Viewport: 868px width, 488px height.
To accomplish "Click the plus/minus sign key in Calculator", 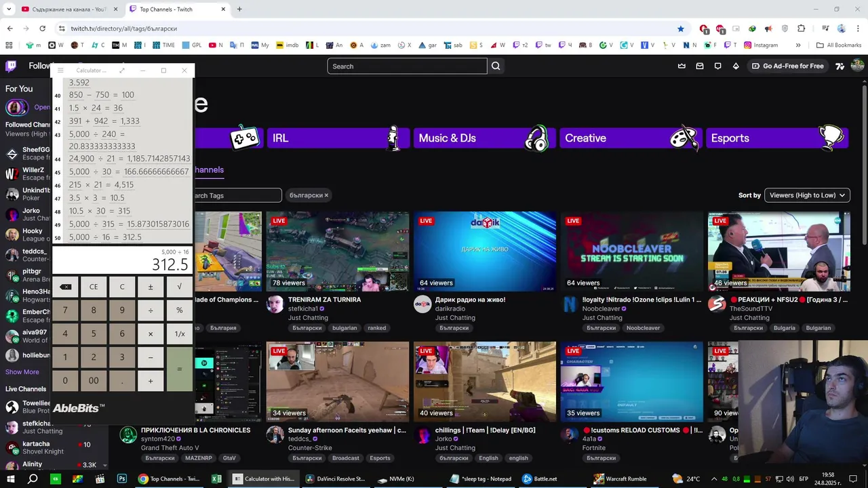I will [x=151, y=287].
